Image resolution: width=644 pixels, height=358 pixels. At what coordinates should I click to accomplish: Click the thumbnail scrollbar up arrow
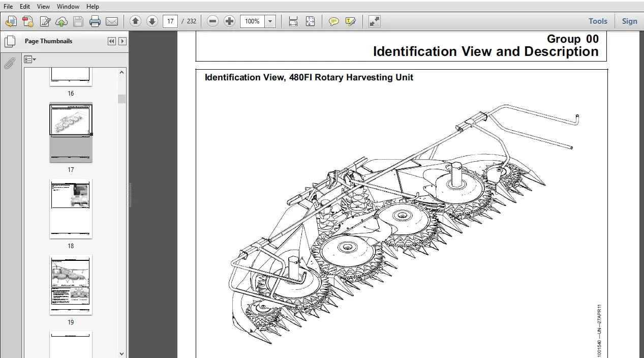122,72
